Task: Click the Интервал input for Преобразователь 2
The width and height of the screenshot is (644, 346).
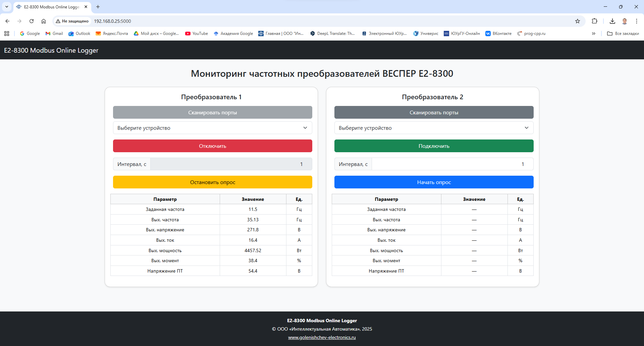Action: (x=452, y=164)
